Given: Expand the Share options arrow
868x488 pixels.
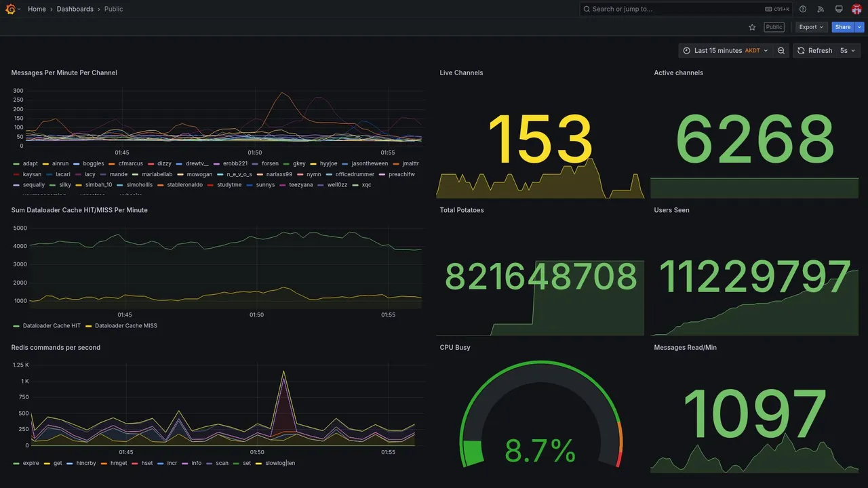Looking at the screenshot, I should [x=860, y=27].
